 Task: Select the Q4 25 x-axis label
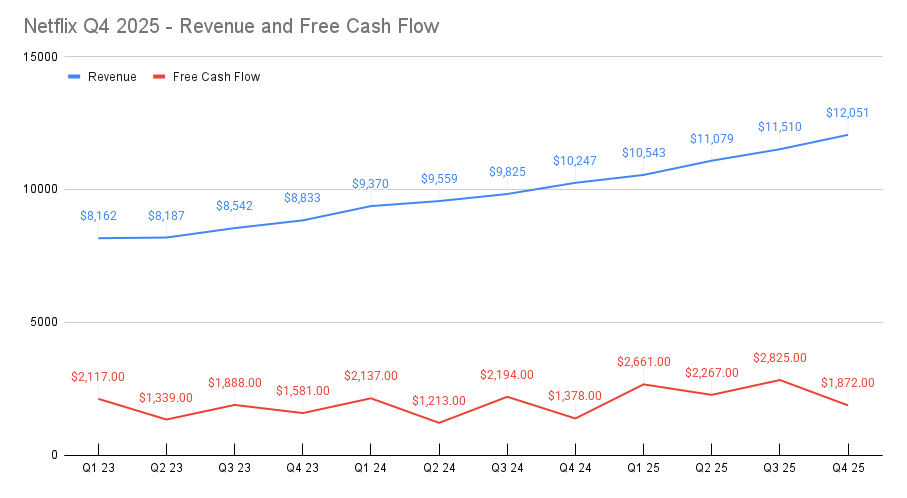point(847,467)
